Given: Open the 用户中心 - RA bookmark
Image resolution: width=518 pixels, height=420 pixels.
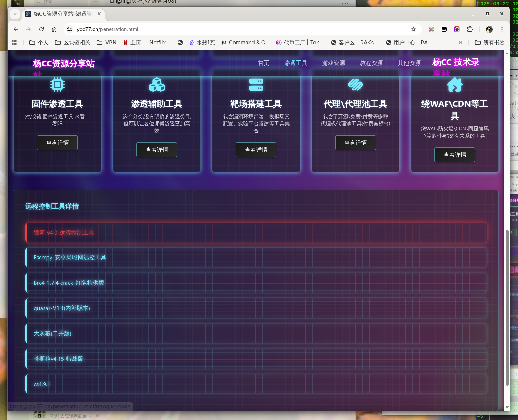Looking at the screenshot, I should coord(409,42).
